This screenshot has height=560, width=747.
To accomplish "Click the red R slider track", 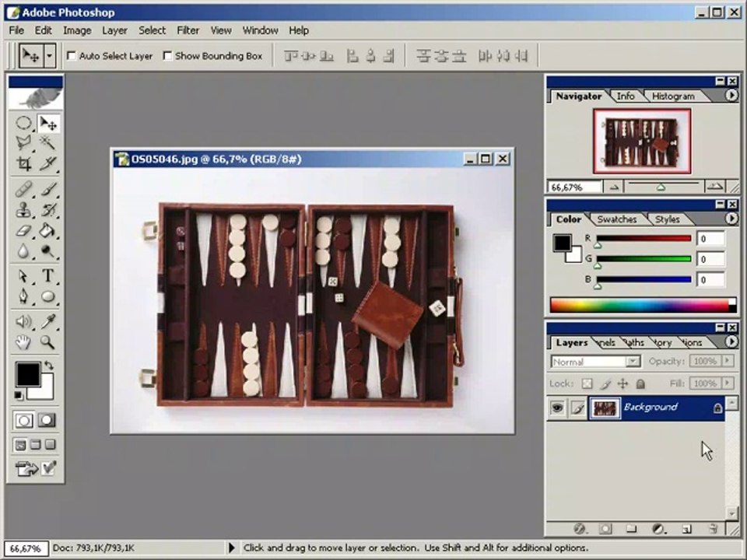I will click(644, 238).
